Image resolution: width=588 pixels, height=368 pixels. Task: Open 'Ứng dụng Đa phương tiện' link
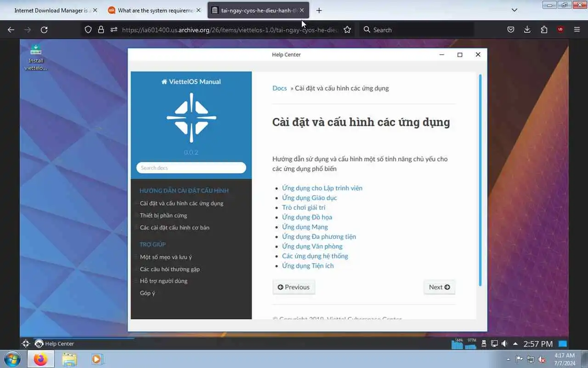click(x=319, y=236)
